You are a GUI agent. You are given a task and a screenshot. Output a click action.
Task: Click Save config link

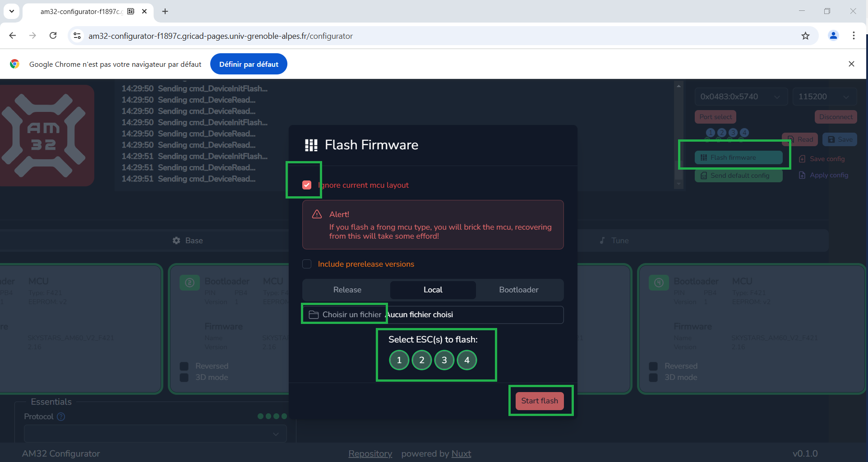(822, 159)
